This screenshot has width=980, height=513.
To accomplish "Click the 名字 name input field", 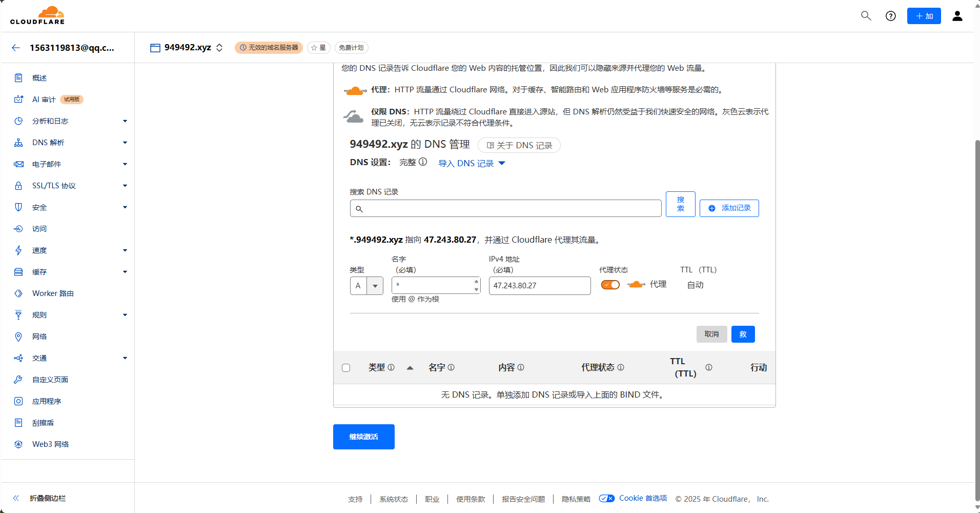I will click(x=436, y=285).
